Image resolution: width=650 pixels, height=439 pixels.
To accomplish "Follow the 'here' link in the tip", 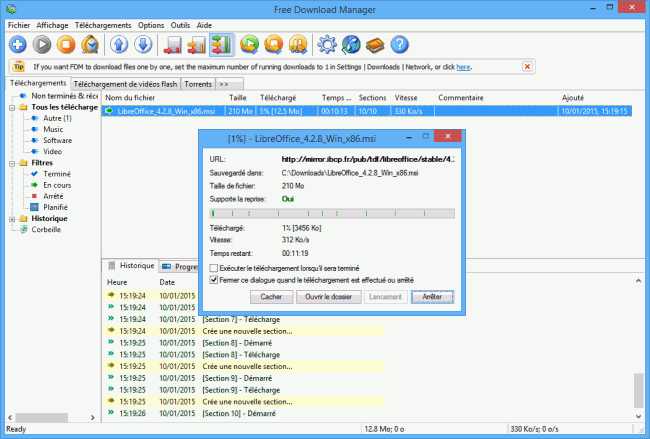I will [x=463, y=67].
